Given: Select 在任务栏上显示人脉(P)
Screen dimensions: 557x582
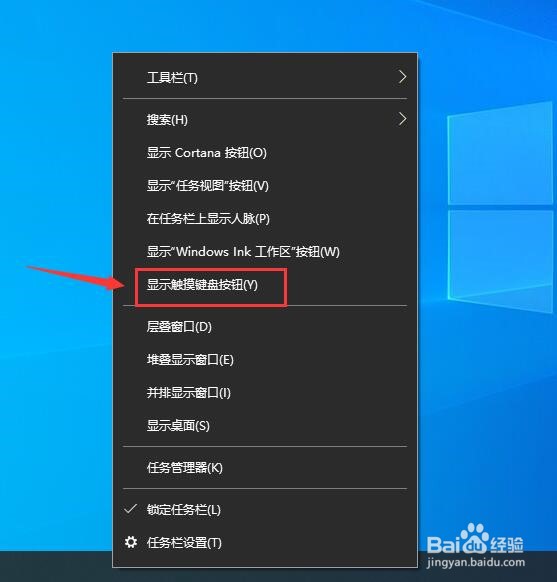Looking at the screenshot, I should click(x=265, y=219).
